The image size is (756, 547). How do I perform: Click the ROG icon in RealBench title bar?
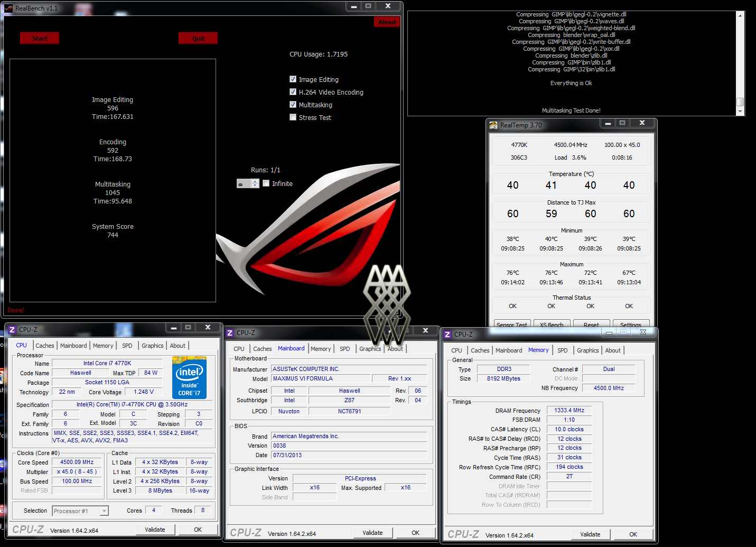click(8, 8)
